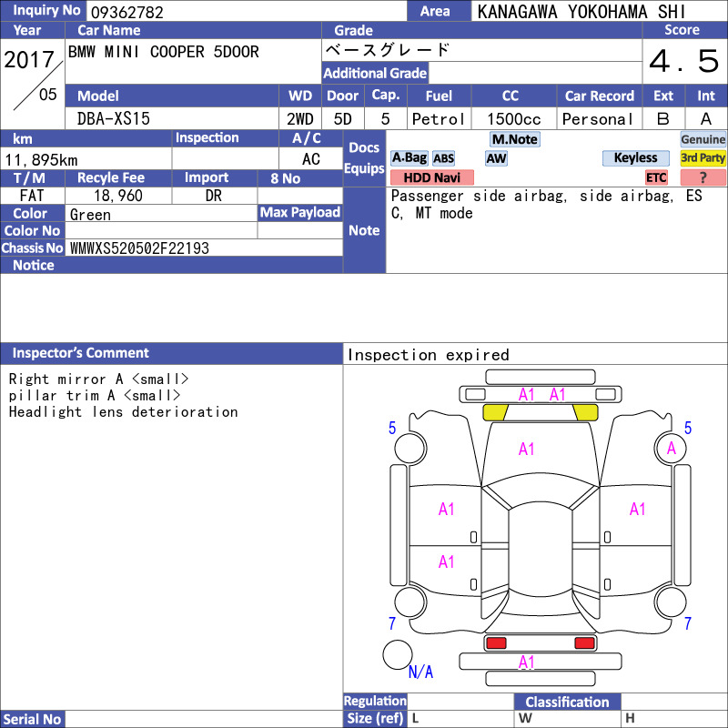Click the left yellow headlight on diagram
This screenshot has height=728, width=728.
[495, 412]
